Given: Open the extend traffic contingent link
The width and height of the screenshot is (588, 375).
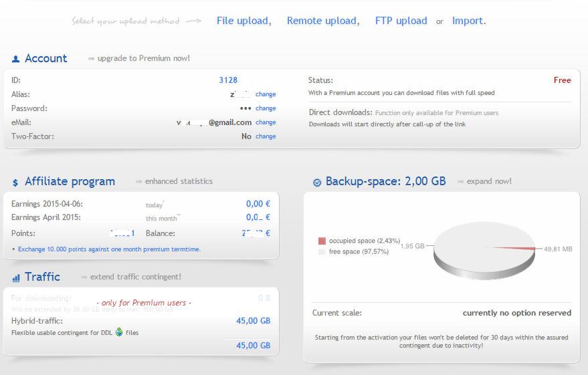Looking at the screenshot, I should pyautogui.click(x=136, y=277).
